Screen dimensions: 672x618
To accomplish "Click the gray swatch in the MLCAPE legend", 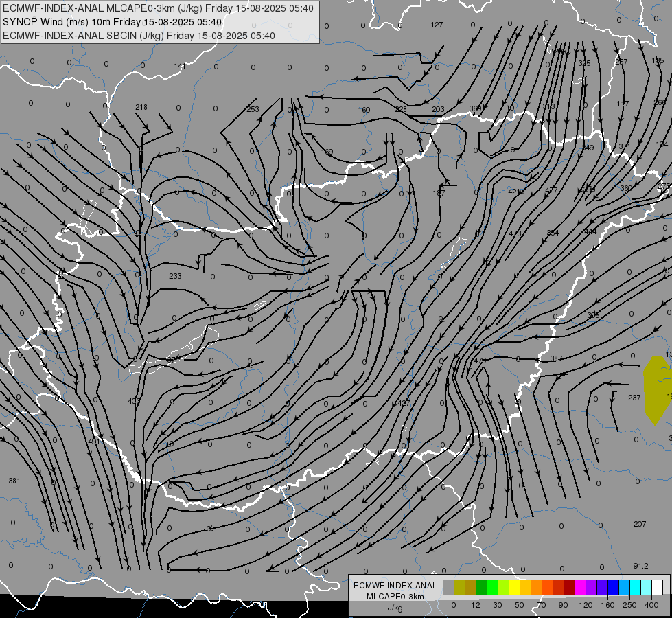I will [449, 588].
